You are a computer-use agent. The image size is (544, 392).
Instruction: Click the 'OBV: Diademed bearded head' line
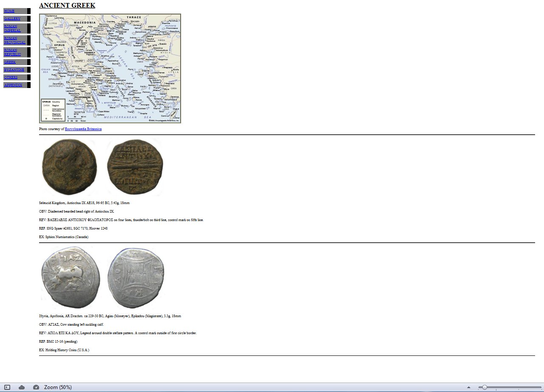tap(76, 211)
